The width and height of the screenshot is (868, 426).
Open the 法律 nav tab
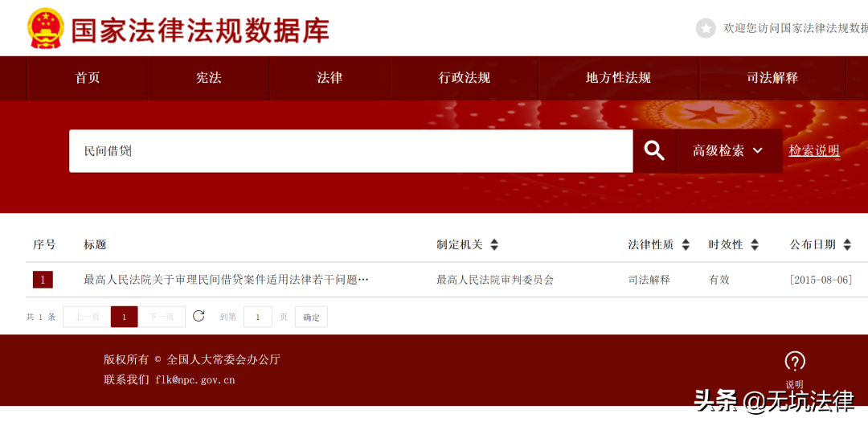330,78
